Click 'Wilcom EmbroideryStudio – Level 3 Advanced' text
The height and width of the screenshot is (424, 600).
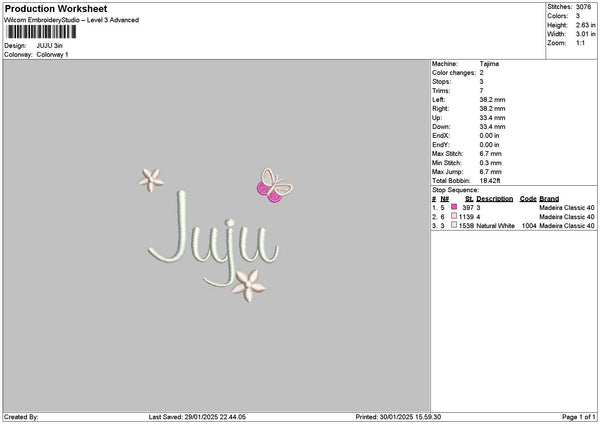72,20
